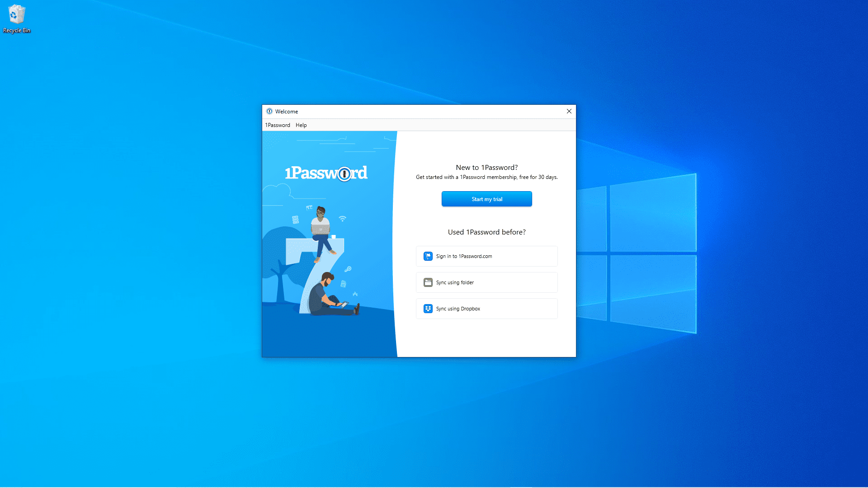Click the 1Password.com sign-in icon
Screen dimensions: 868x488
[428, 256]
